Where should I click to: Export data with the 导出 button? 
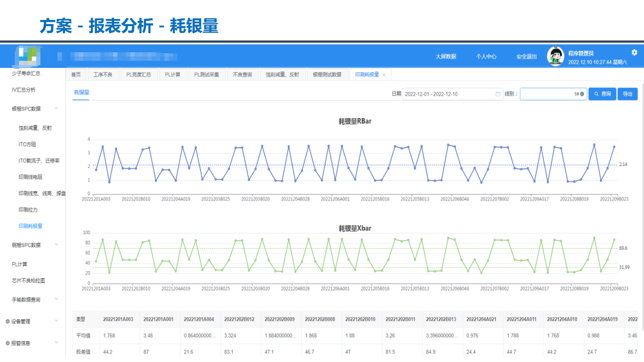click(627, 94)
